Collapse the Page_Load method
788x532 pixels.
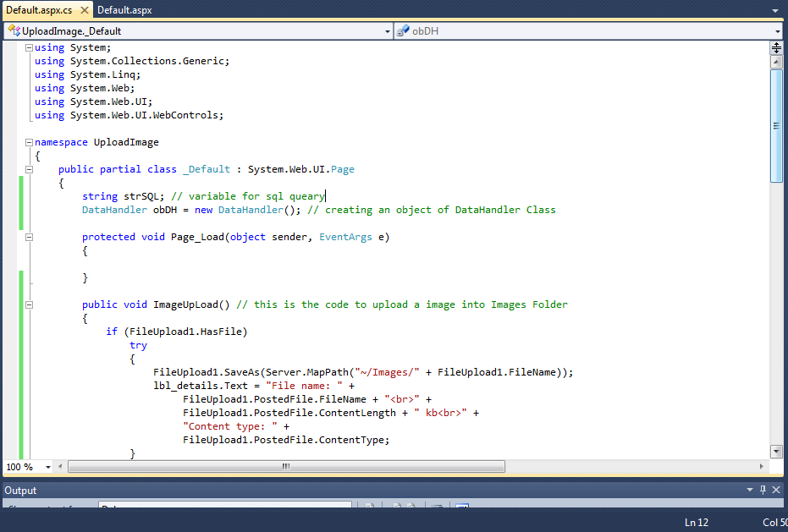coord(29,237)
